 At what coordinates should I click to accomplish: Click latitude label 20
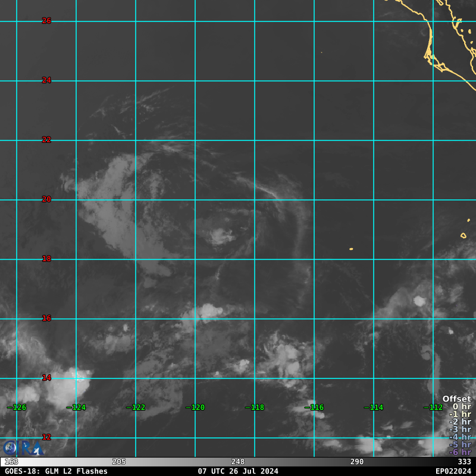[x=46, y=199]
